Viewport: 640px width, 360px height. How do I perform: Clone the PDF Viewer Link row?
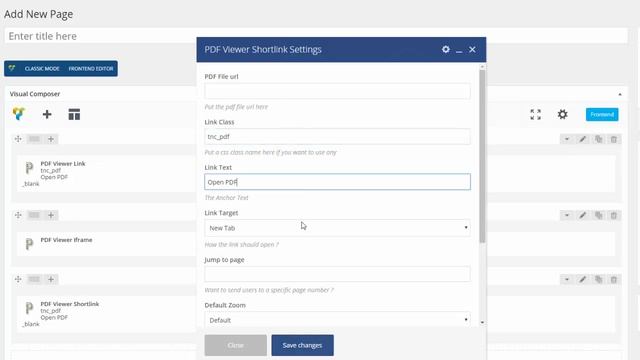pos(598,139)
